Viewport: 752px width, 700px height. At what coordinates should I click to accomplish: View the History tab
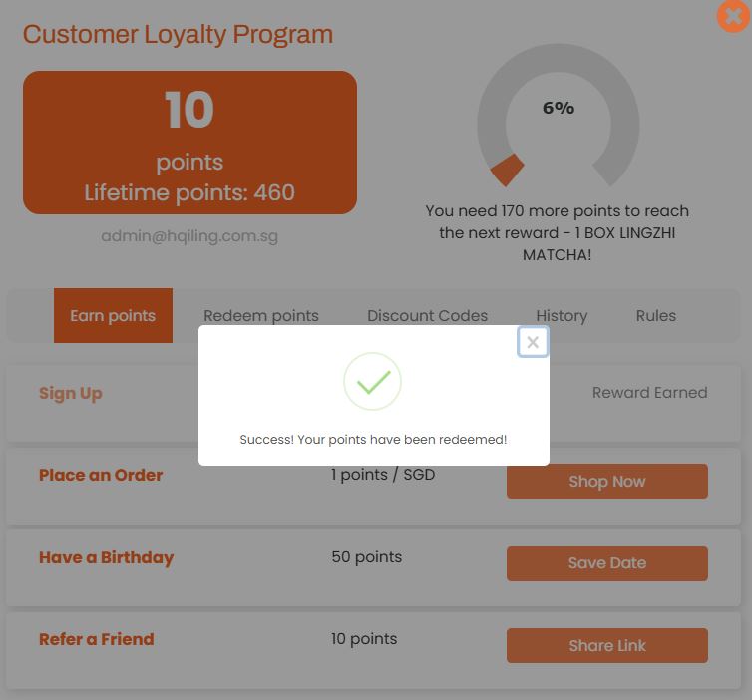pyautogui.click(x=562, y=316)
